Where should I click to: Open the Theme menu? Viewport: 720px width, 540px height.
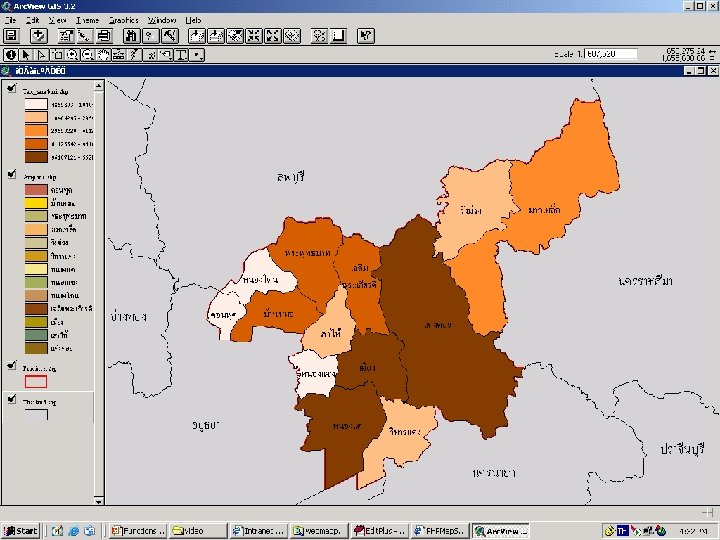tap(87, 20)
